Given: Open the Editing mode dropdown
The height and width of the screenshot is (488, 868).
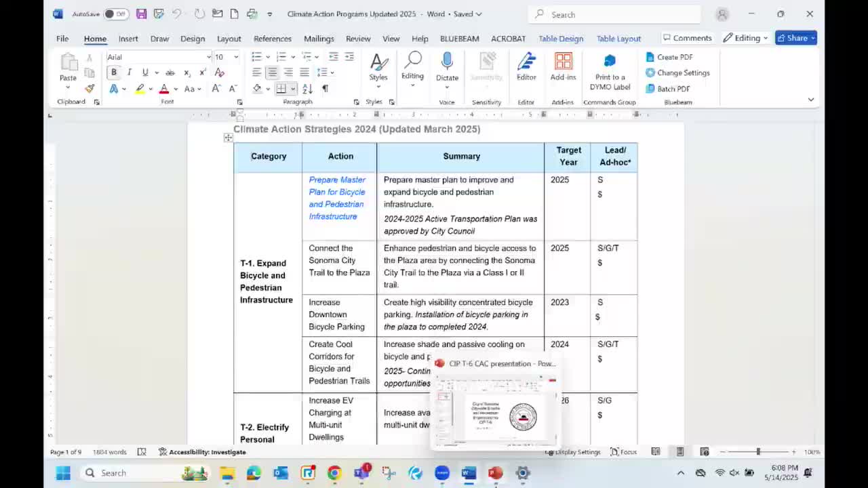Looking at the screenshot, I should click(x=745, y=38).
